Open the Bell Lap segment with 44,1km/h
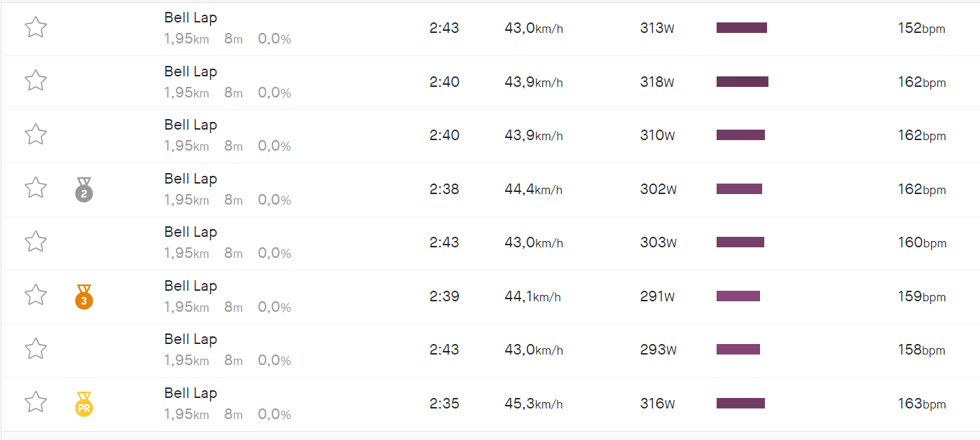The height and width of the screenshot is (440, 980). 191,286
